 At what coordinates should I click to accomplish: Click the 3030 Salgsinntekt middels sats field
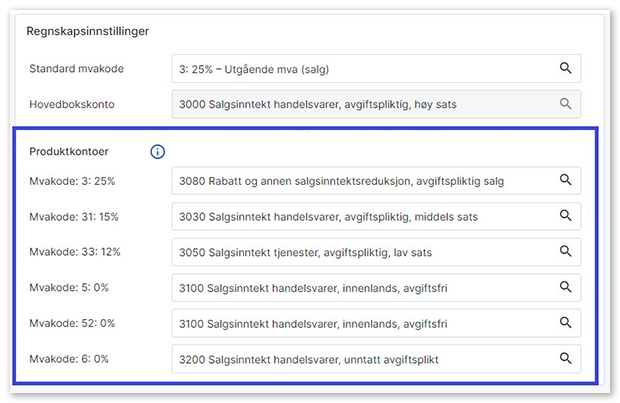[360, 216]
